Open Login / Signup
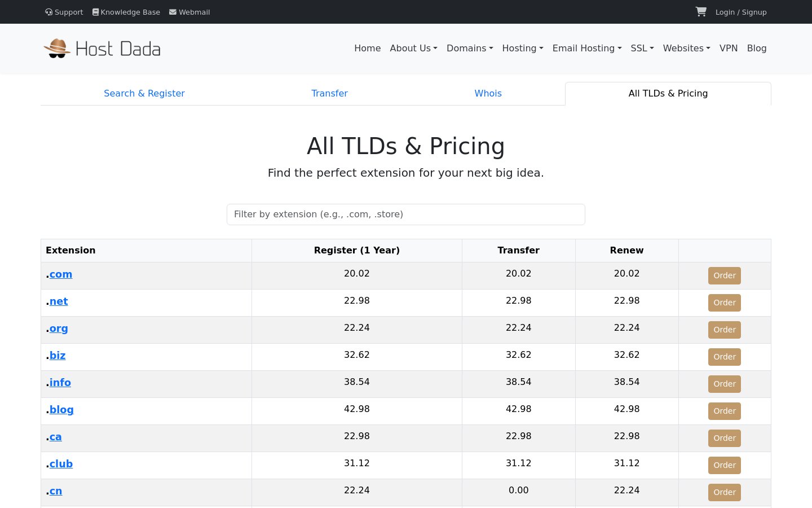This screenshot has height=508, width=812. tap(741, 12)
